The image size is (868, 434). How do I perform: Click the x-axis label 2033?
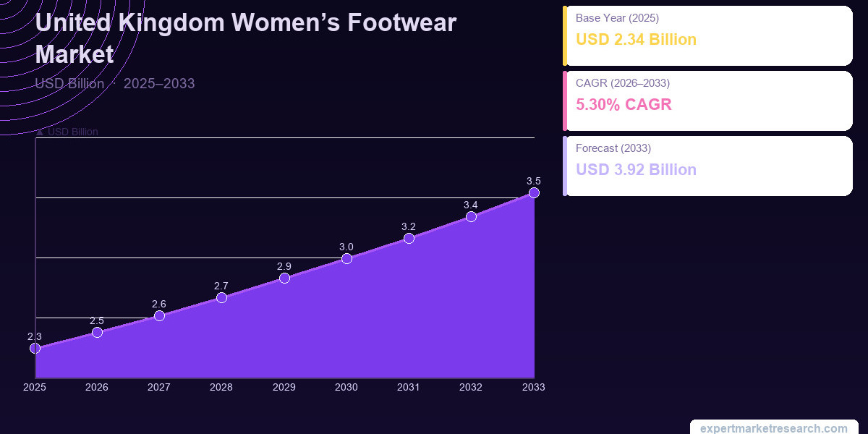[534, 388]
